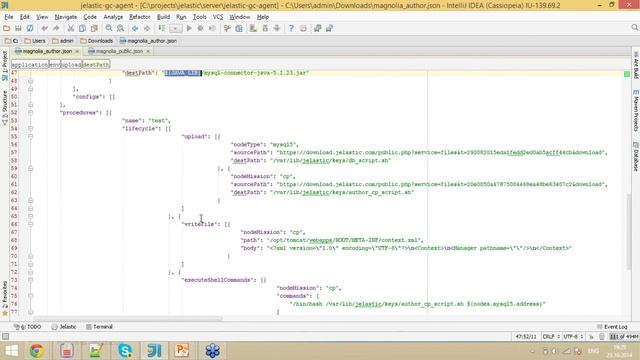Collapse the fold marker on line 73
This screenshot has height=360, width=640.
click(31, 280)
